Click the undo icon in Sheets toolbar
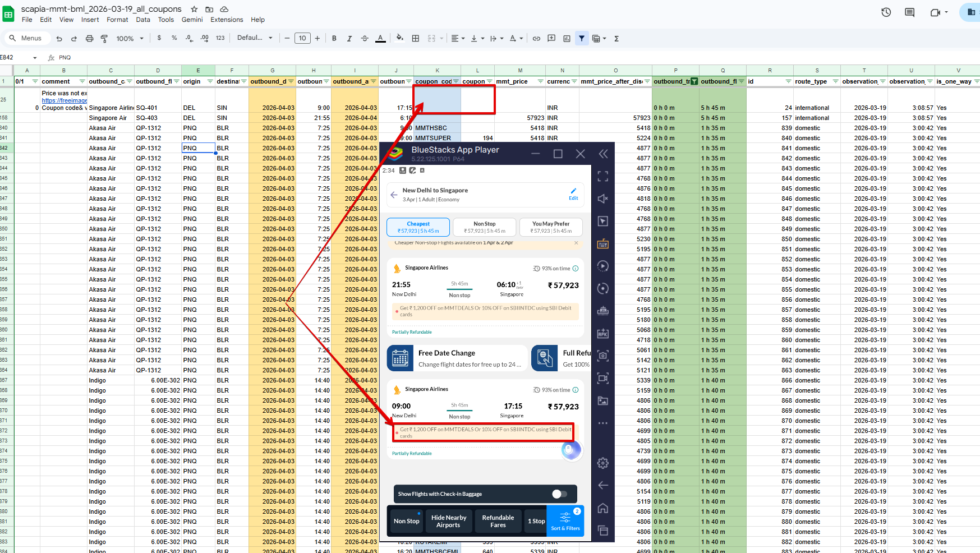The image size is (980, 553). coord(59,39)
